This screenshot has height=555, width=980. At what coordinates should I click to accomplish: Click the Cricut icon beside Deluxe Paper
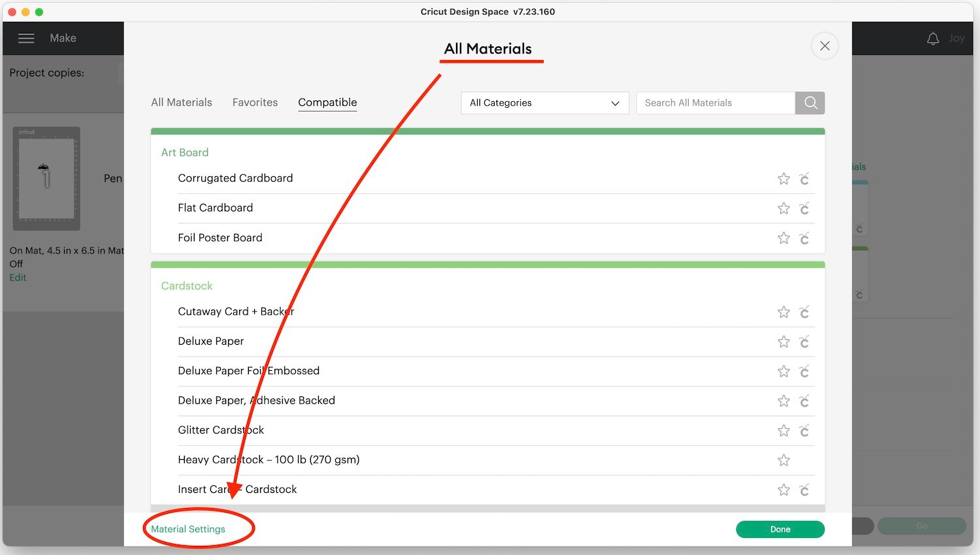(x=804, y=342)
